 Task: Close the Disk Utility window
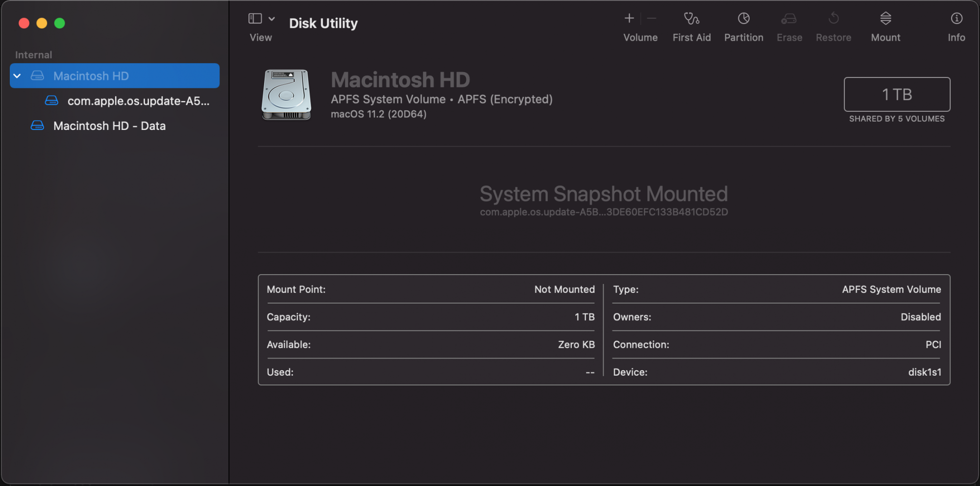coord(24,23)
